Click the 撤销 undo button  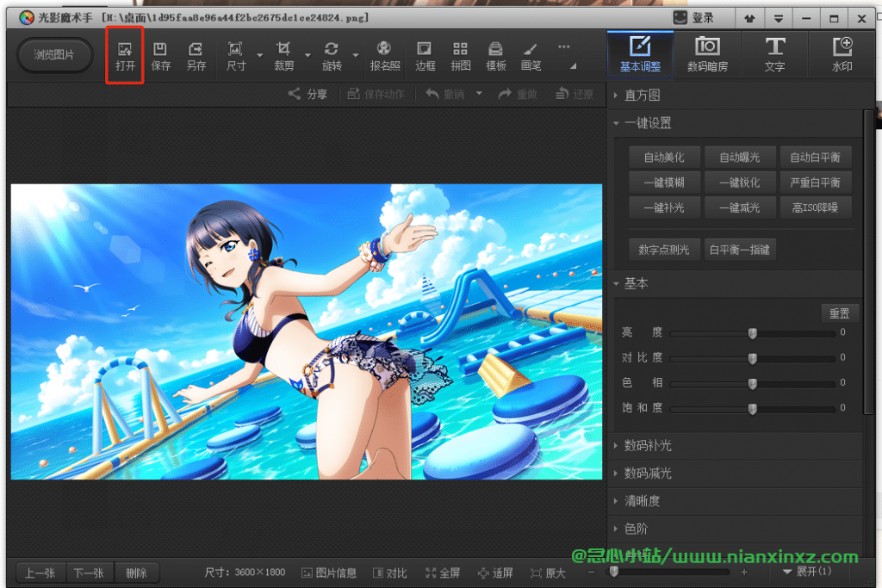coord(445,94)
